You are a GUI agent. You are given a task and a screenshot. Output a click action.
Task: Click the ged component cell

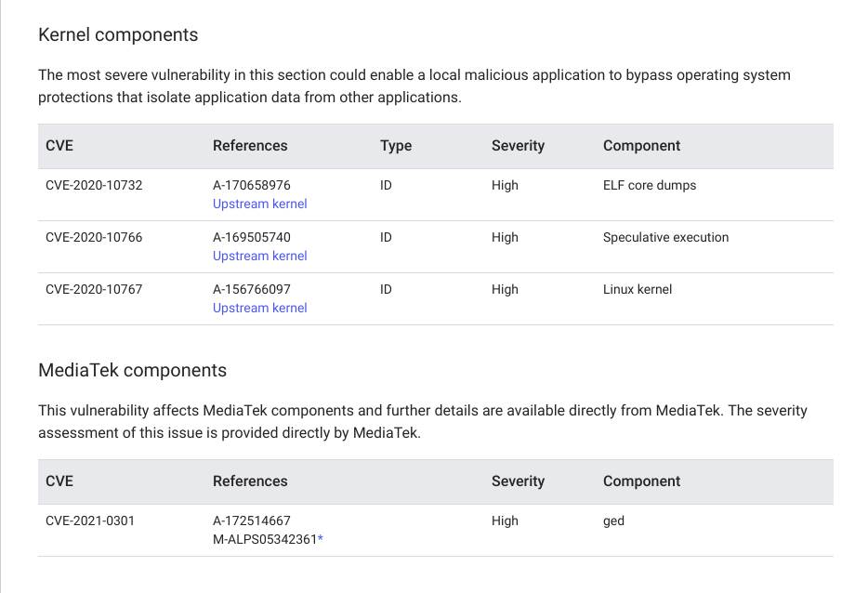click(613, 521)
